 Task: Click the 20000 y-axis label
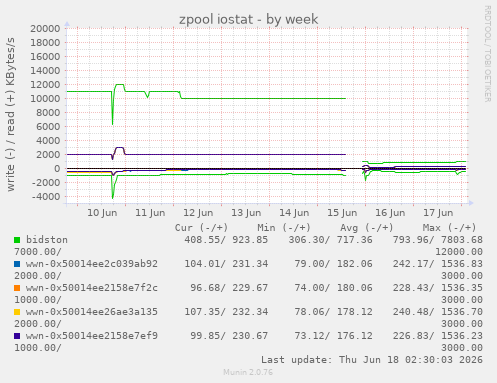point(45,29)
